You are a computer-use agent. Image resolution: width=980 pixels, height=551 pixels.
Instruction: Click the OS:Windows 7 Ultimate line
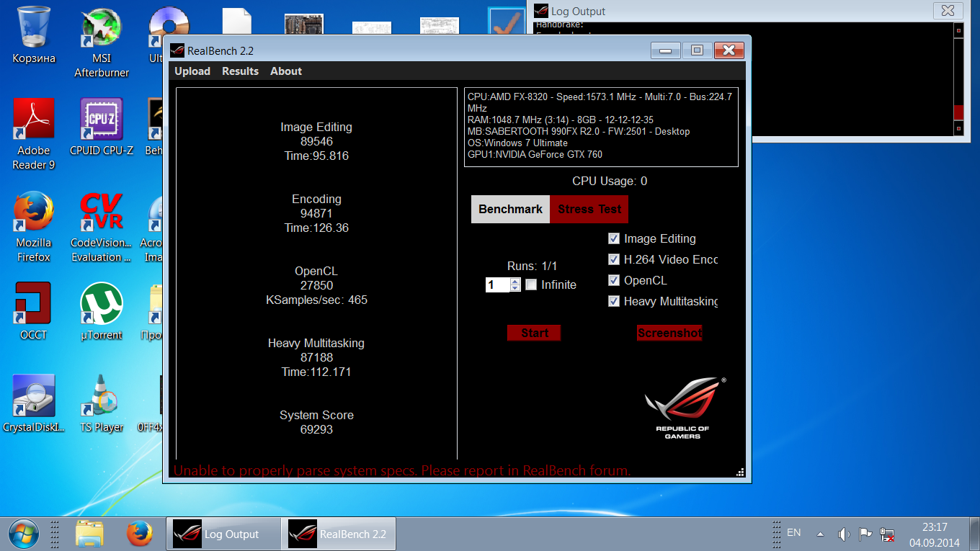tap(517, 143)
